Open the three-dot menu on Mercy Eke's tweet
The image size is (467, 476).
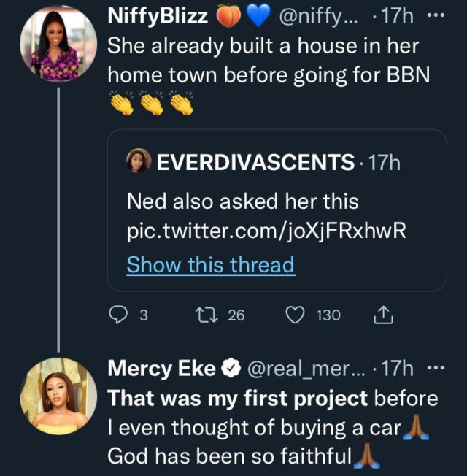(x=436, y=369)
